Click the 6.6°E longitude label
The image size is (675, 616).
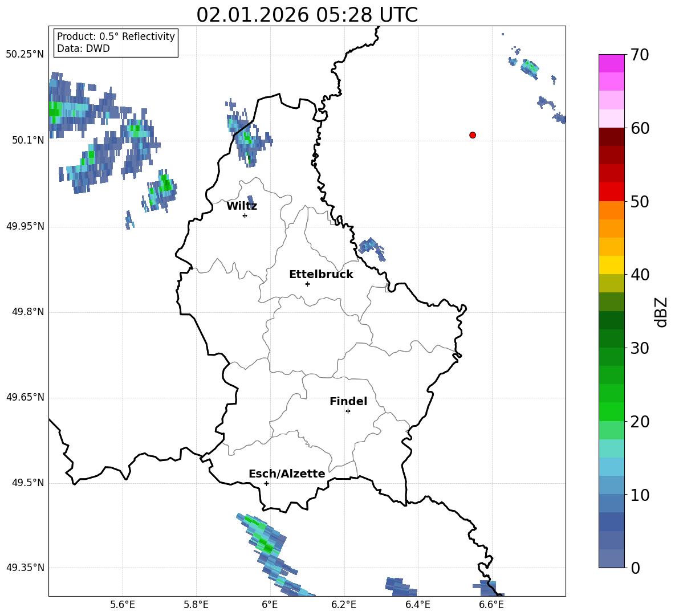pos(491,605)
